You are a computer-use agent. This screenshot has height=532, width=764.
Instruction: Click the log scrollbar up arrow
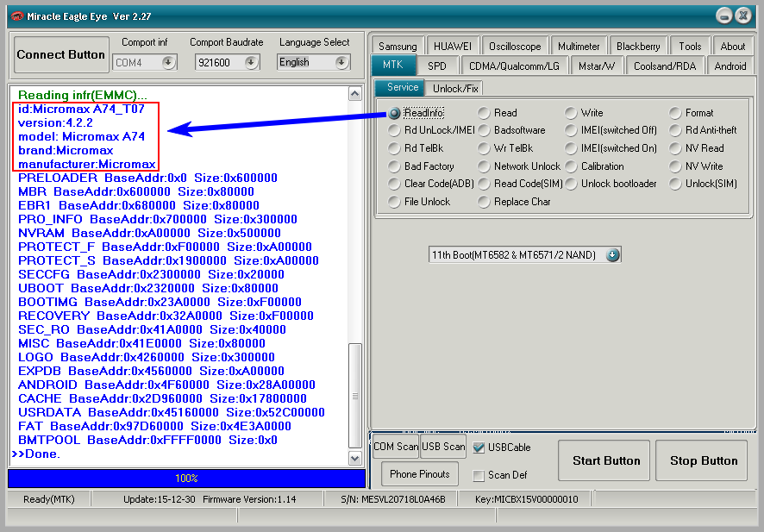pyautogui.click(x=355, y=93)
